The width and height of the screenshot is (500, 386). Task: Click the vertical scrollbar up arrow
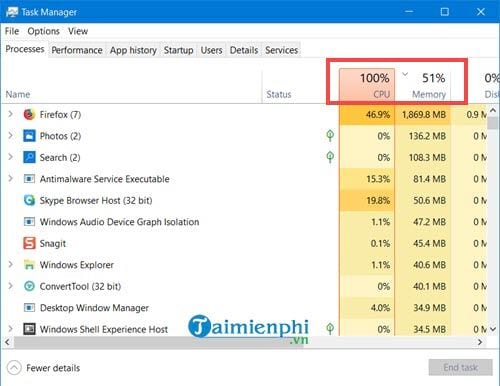tap(493, 110)
